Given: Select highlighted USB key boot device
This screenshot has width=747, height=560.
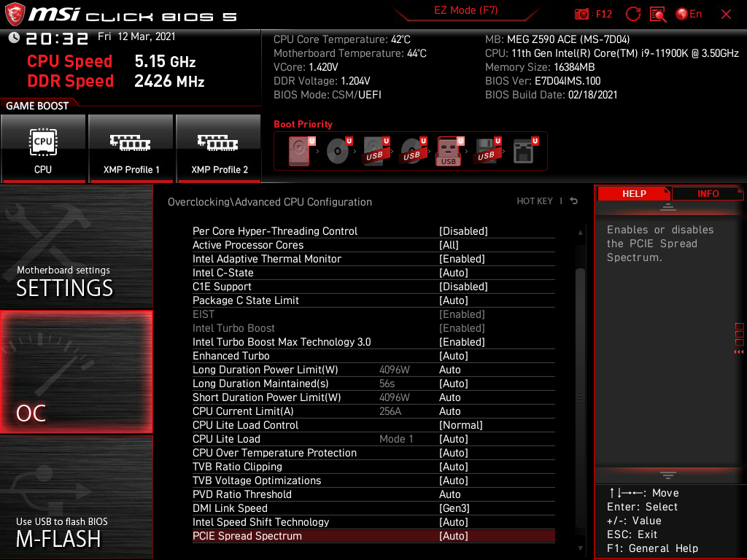Looking at the screenshot, I should click(449, 151).
